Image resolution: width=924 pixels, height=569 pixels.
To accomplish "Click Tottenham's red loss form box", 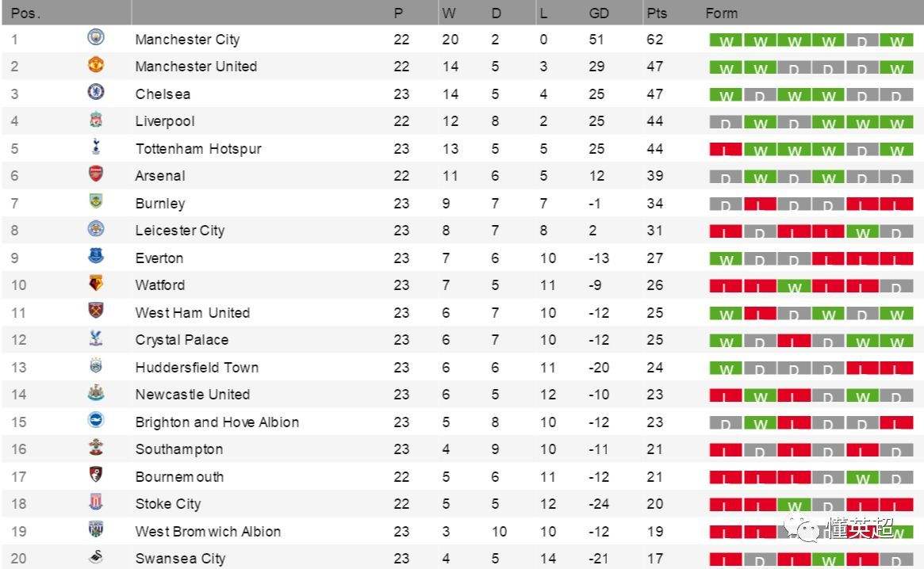I will pos(726,149).
